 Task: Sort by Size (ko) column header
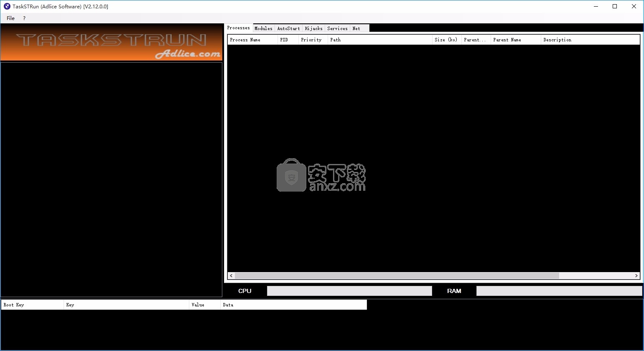(x=447, y=40)
